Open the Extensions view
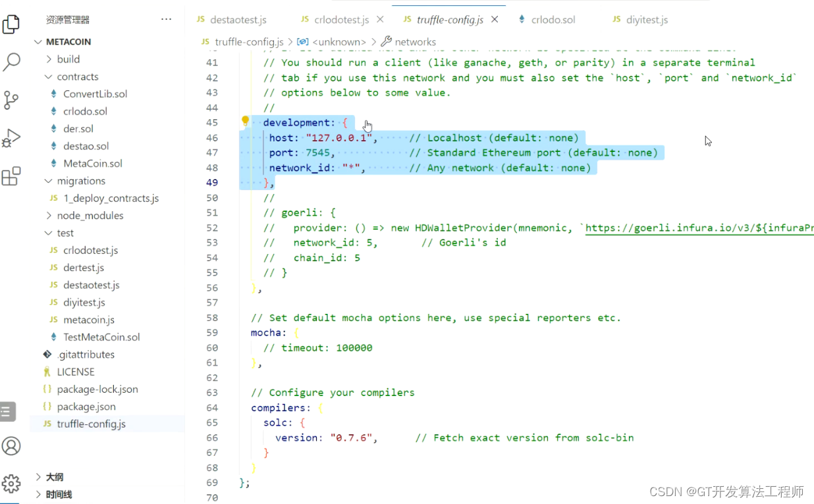This screenshot has height=504, width=814. (x=11, y=176)
